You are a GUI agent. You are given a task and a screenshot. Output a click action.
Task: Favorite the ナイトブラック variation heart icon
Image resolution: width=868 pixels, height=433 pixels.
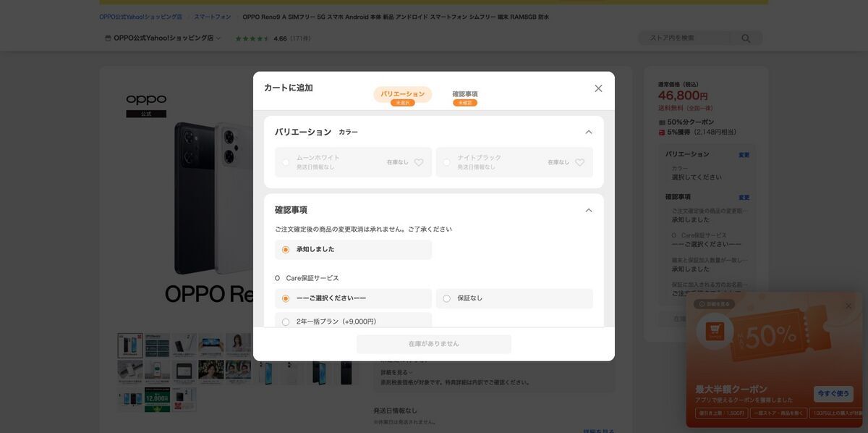[579, 162]
